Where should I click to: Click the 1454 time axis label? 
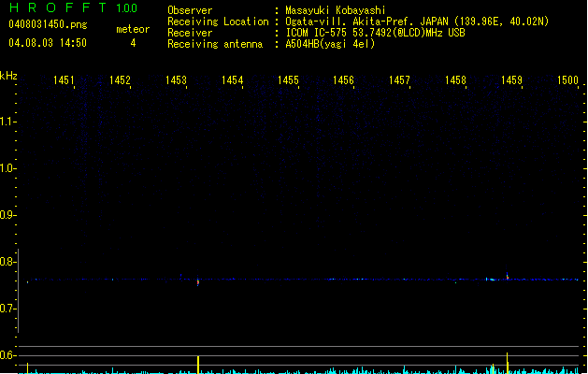pos(232,80)
